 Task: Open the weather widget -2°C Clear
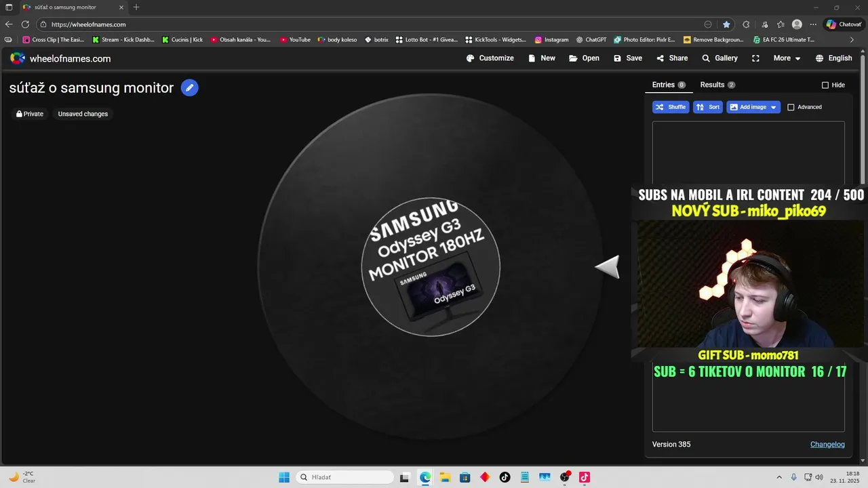[23, 477]
